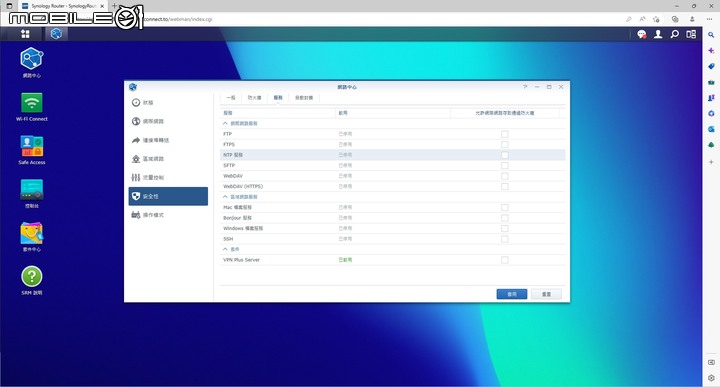Open Edge sidebar search icon
This screenshot has width=720, height=387.
coord(711,35)
